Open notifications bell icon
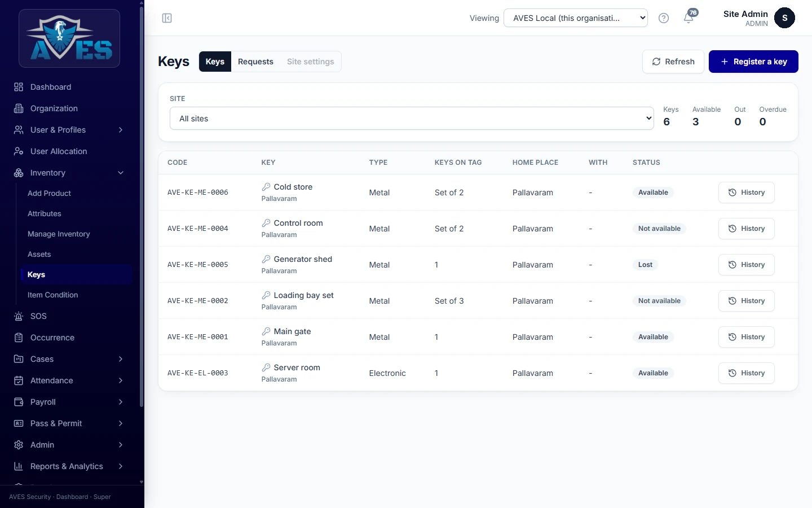The height and width of the screenshot is (508, 812). coord(689,18)
